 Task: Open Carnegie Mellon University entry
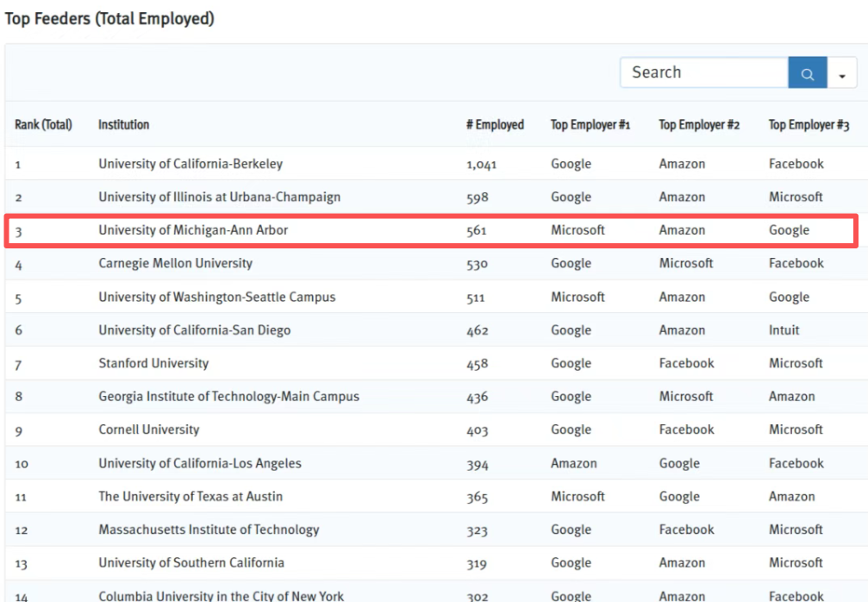tap(175, 264)
